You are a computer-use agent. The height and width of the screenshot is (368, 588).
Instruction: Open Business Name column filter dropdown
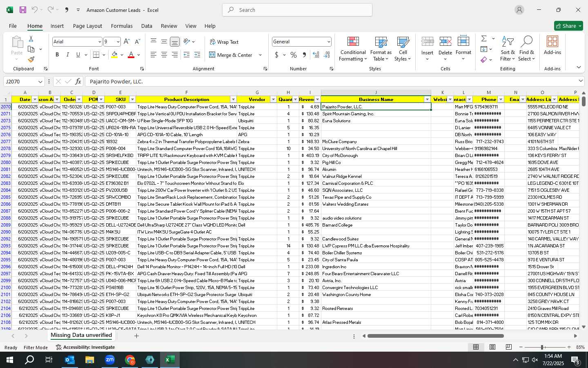(427, 99)
